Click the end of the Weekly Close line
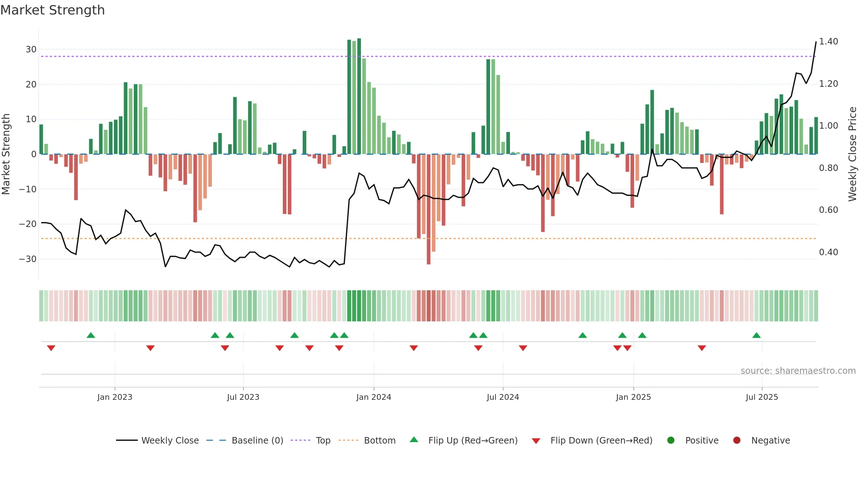 tap(816, 42)
